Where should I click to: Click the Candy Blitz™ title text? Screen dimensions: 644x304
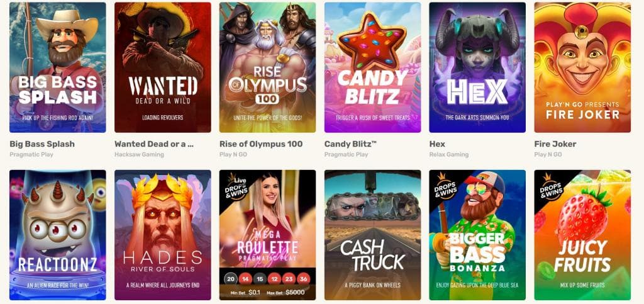(350, 144)
